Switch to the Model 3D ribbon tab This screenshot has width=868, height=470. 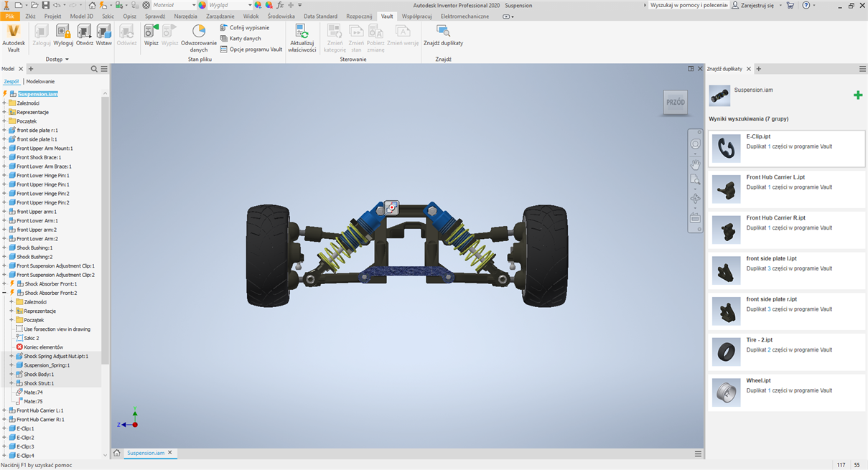[x=81, y=16]
